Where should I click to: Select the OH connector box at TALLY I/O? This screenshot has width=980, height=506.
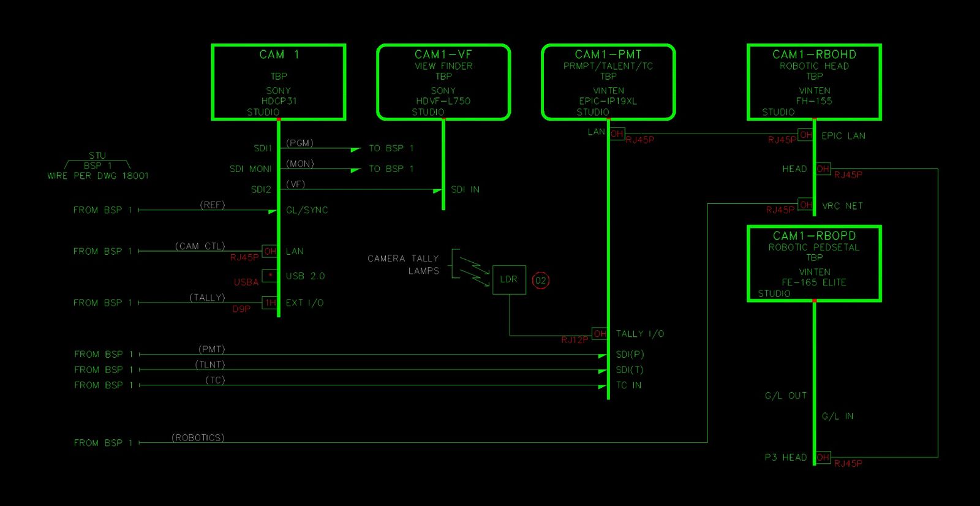pos(600,334)
